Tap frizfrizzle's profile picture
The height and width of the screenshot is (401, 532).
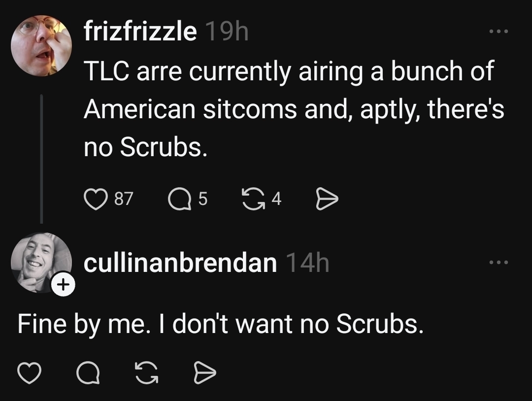(41, 45)
